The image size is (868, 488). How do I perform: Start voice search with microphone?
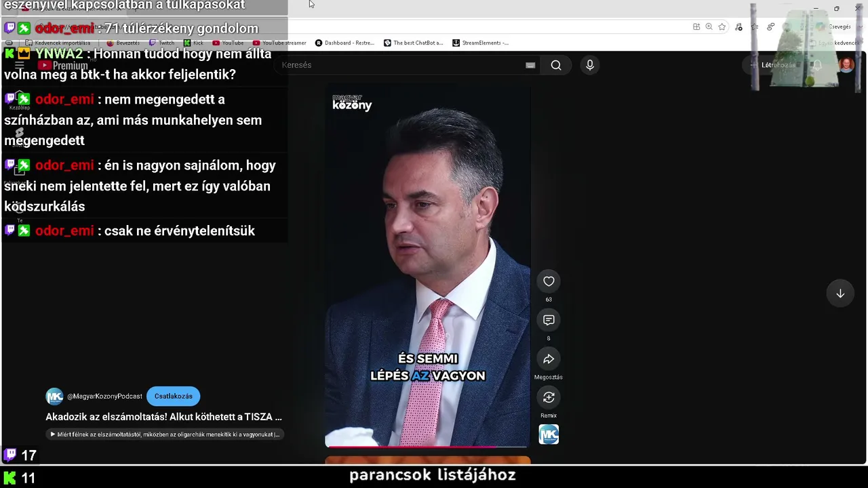coord(590,65)
